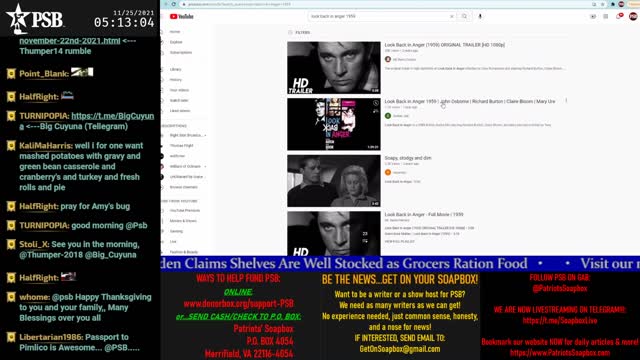Click the www.donorbox.org/support-PSB link text
This screenshot has width=640, height=360.
pyautogui.click(x=239, y=304)
